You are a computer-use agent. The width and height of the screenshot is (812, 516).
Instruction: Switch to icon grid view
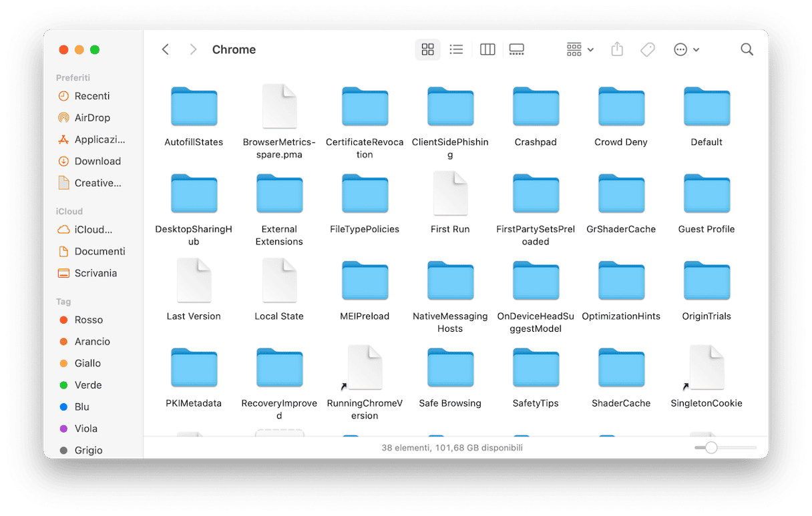pyautogui.click(x=428, y=49)
